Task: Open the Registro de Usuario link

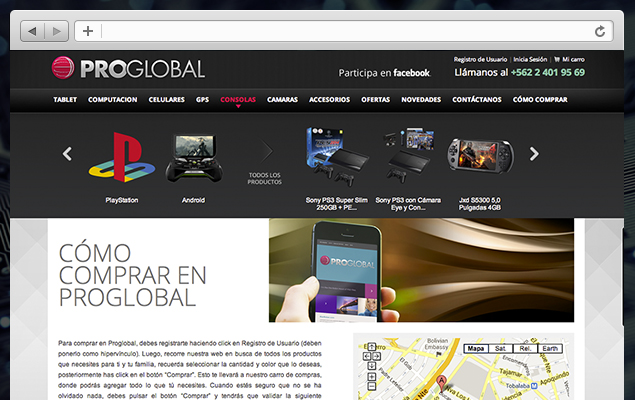Action: coord(480,60)
